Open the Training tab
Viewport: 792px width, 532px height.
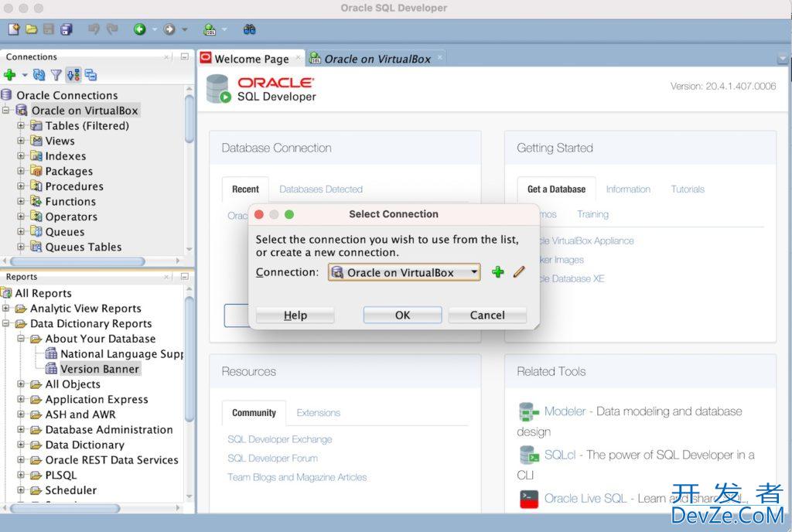click(592, 214)
